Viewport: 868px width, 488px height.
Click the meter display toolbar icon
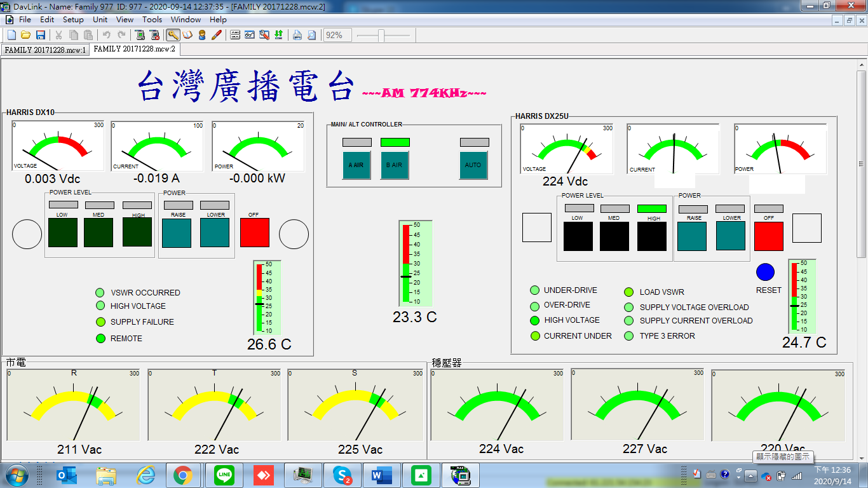click(x=235, y=35)
